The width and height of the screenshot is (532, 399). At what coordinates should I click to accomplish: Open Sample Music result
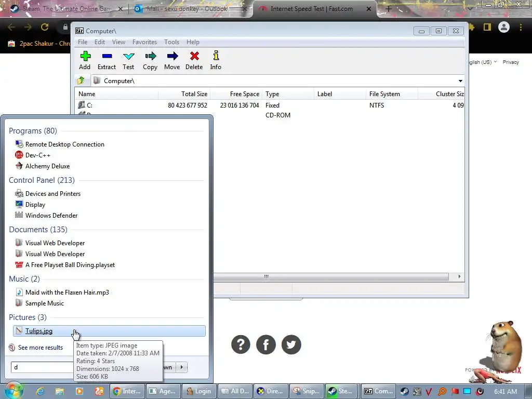click(39, 303)
